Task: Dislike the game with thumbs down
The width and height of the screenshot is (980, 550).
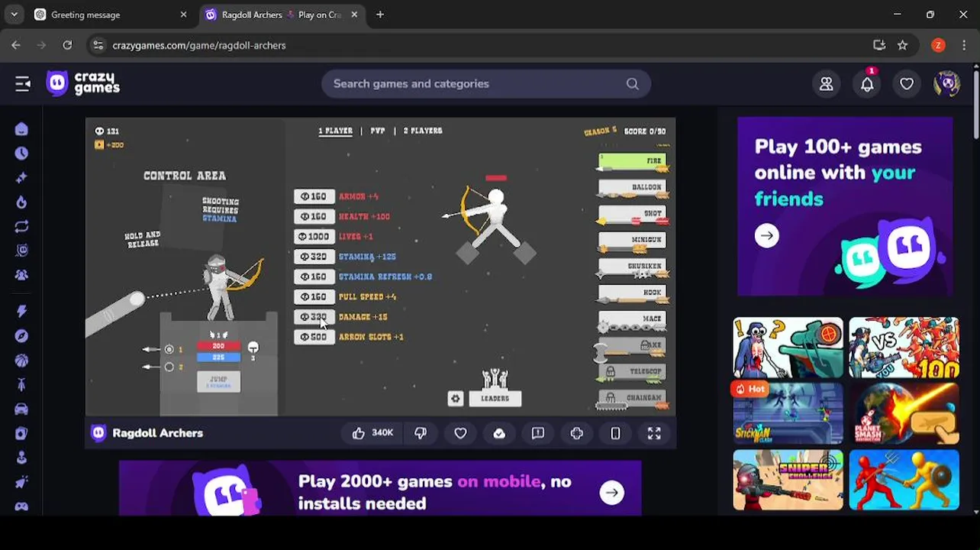Action: point(421,433)
